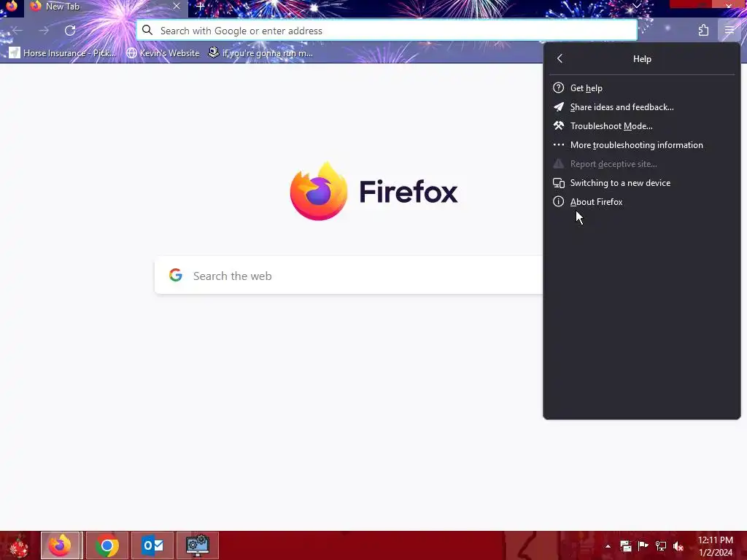Go back from the Help panel

pyautogui.click(x=560, y=58)
